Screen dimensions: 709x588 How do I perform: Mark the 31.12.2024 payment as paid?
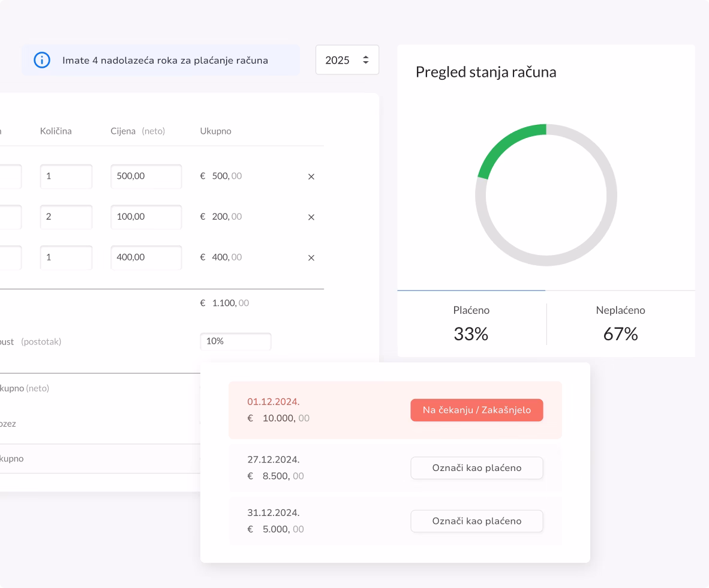(476, 521)
